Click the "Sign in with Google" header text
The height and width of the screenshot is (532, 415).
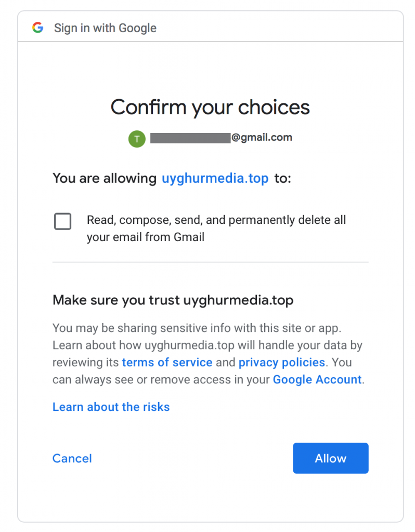coord(105,28)
